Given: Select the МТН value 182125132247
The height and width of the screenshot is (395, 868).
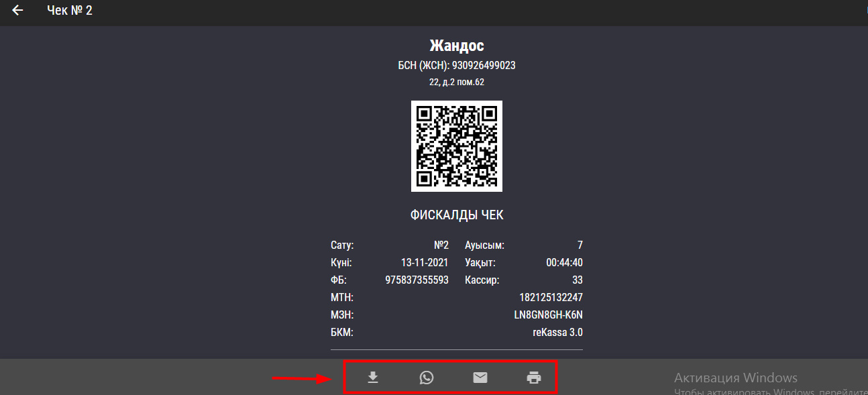Looking at the screenshot, I should point(551,298).
